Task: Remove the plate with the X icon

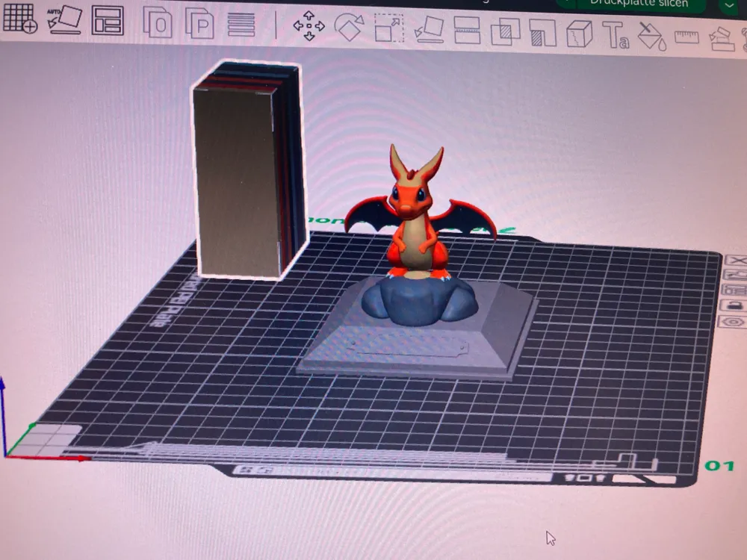Action: 737,260
